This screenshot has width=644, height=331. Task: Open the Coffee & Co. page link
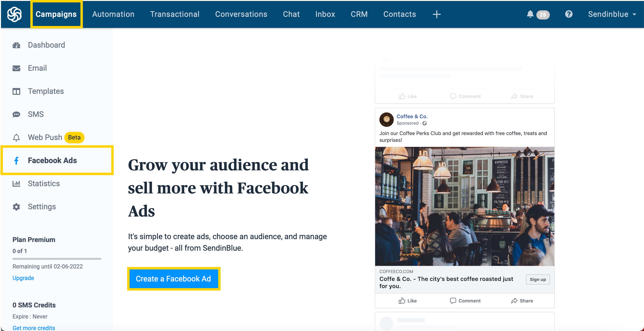[x=412, y=116]
